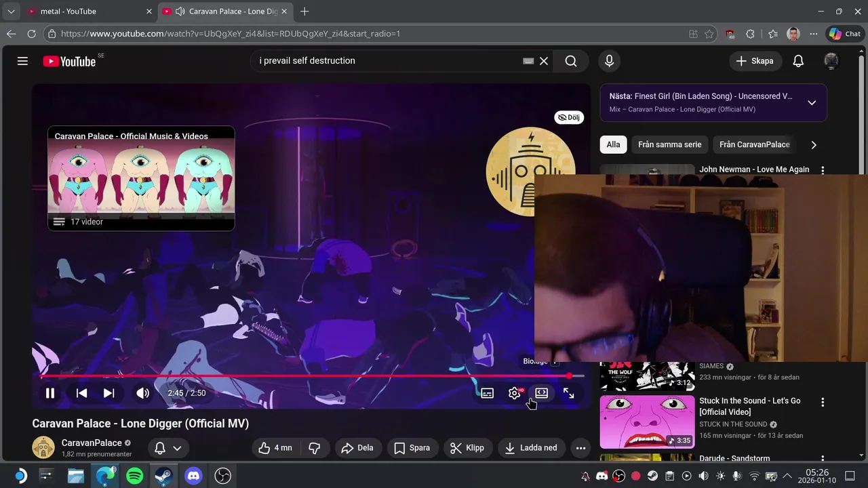
Task: Toggle subtitles in the player
Action: pos(487,393)
